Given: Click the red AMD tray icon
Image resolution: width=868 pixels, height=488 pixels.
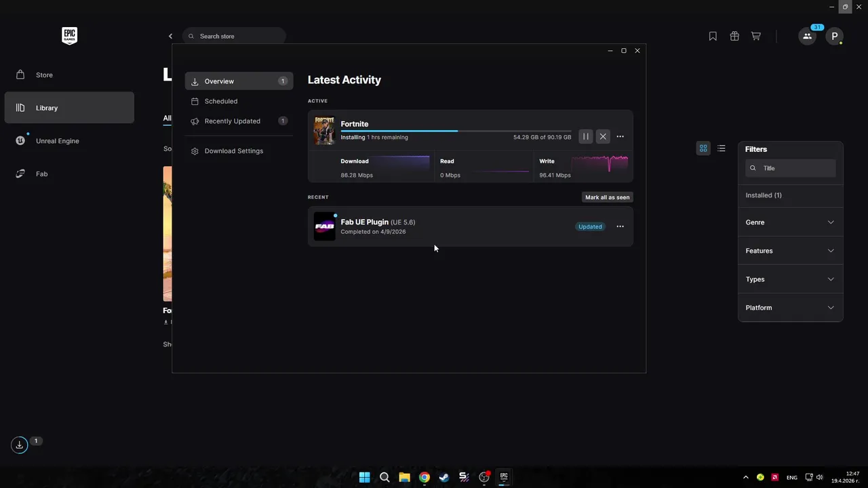Looking at the screenshot, I should click(774, 477).
